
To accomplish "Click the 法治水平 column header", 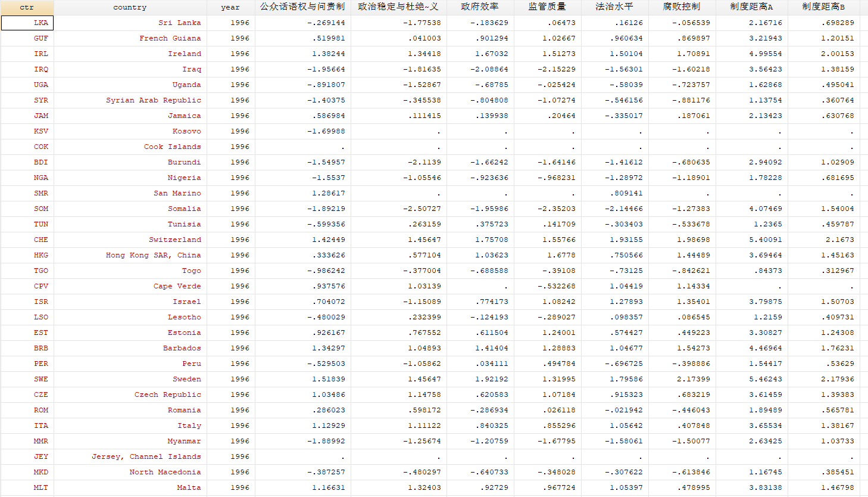I will click(615, 7).
